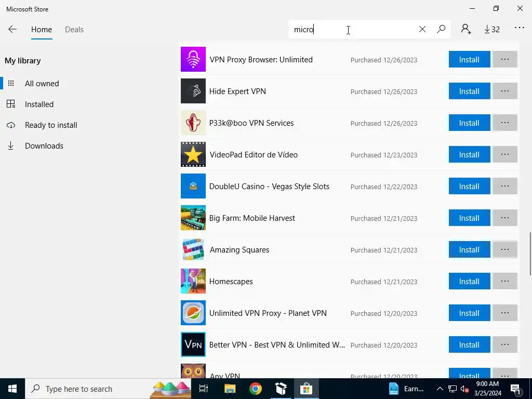This screenshot has width=532, height=399.
Task: Open more options for Big Farm
Action: [x=505, y=218]
